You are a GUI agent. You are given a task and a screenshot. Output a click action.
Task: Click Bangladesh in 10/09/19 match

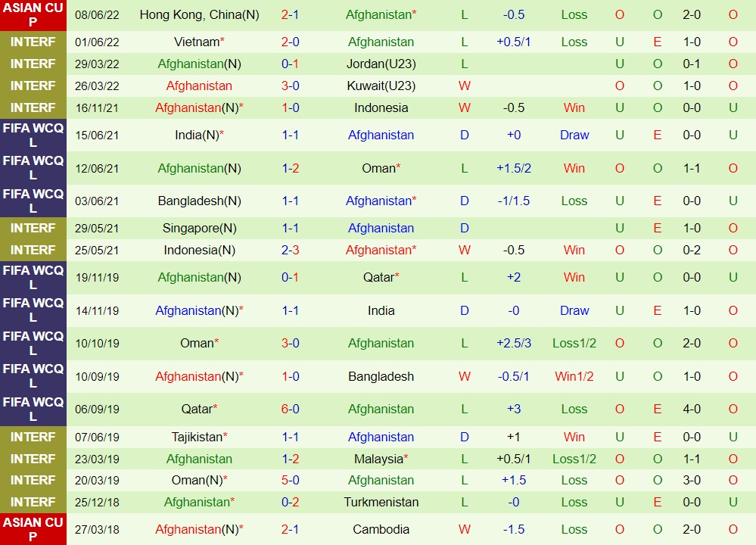point(381,377)
